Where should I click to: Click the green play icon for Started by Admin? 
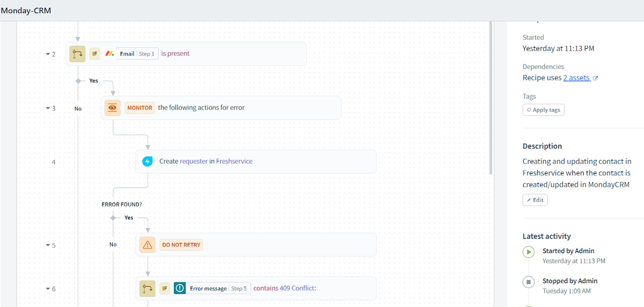click(x=528, y=252)
